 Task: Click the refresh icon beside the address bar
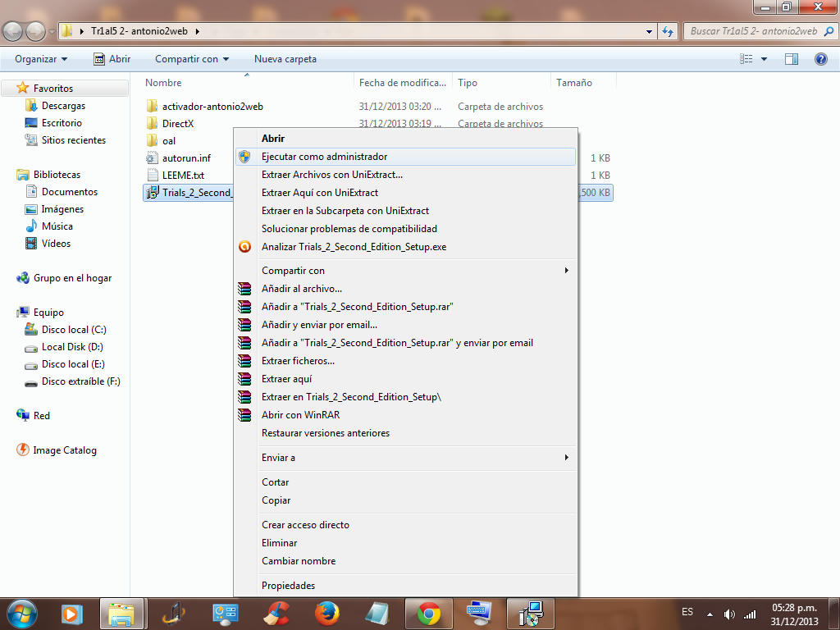click(x=668, y=31)
